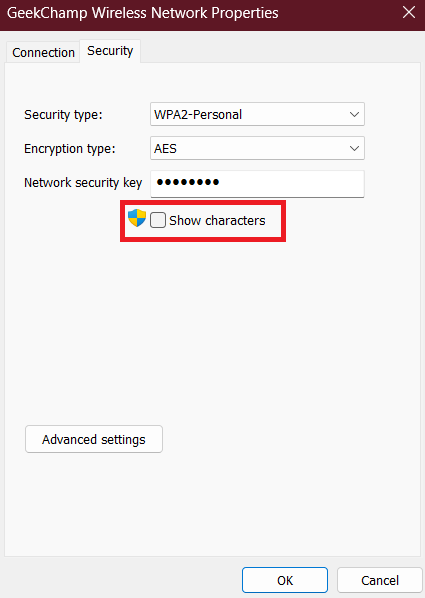
Task: Open the Encryption type combo box showing AES
Action: coord(258,148)
